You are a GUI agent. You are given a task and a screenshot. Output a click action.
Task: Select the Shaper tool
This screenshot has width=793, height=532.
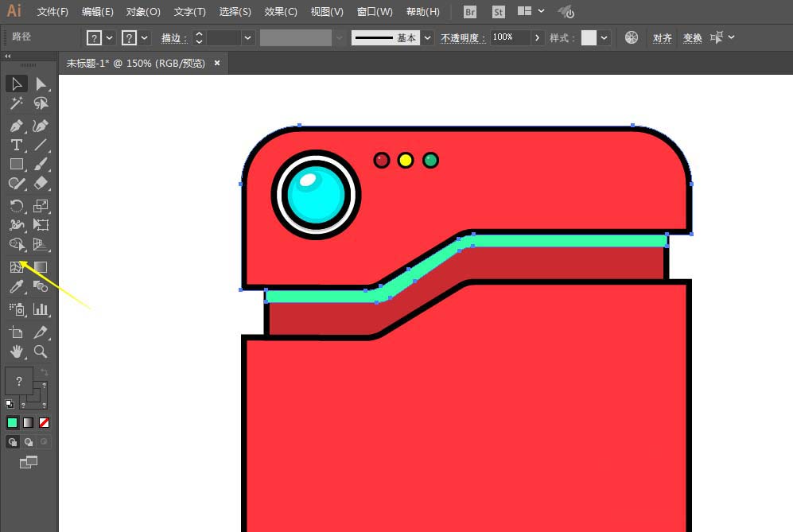click(x=16, y=184)
